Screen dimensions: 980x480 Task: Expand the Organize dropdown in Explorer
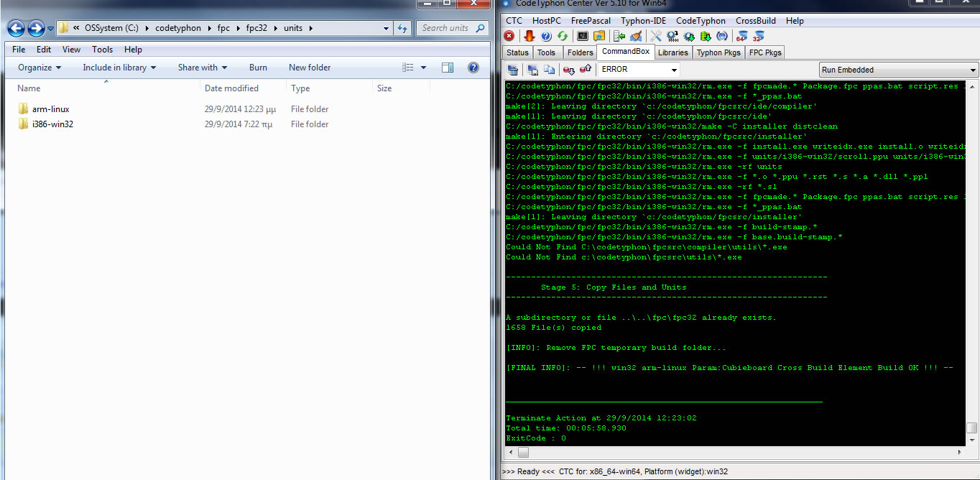click(40, 68)
